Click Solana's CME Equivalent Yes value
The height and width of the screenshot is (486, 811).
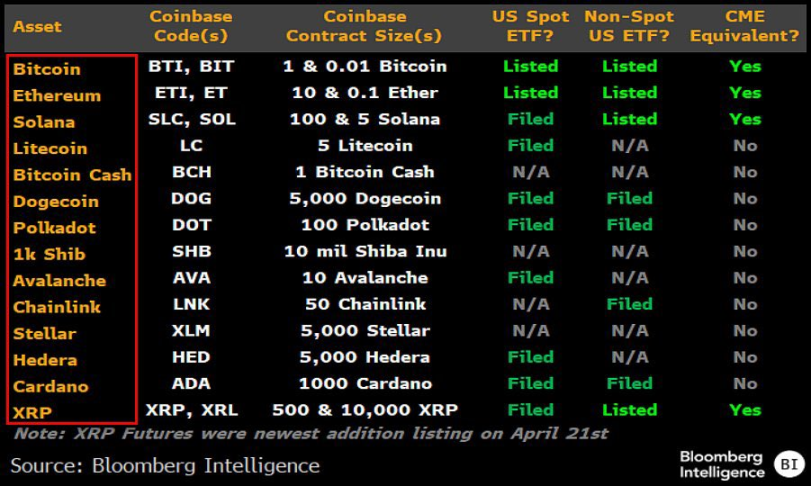click(x=745, y=119)
